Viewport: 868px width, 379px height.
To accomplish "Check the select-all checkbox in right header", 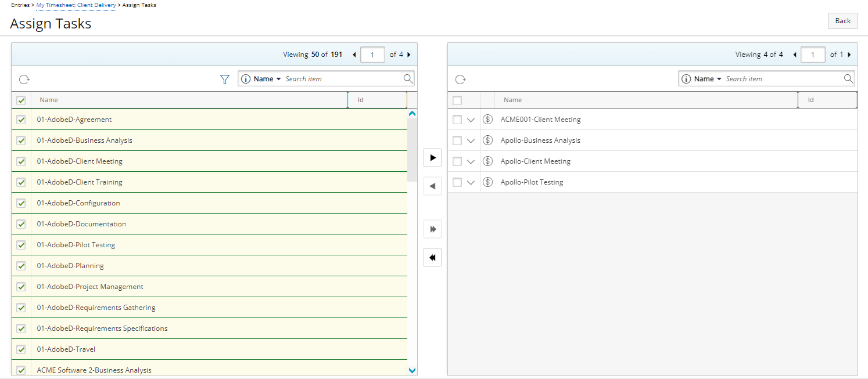I will [x=457, y=100].
